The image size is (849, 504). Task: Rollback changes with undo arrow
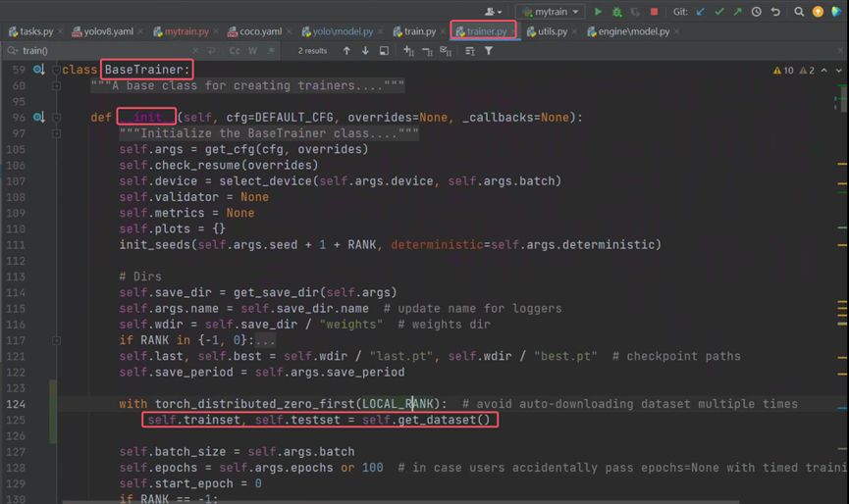[775, 12]
